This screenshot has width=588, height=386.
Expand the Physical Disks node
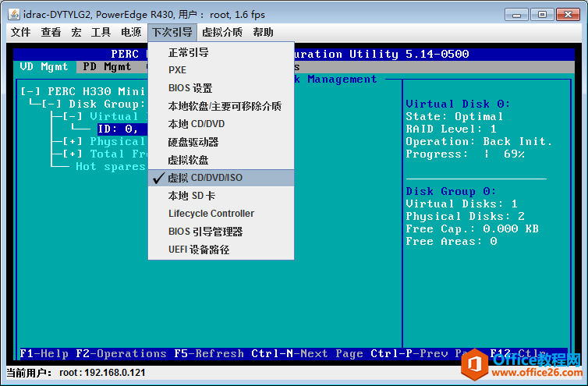(x=73, y=141)
